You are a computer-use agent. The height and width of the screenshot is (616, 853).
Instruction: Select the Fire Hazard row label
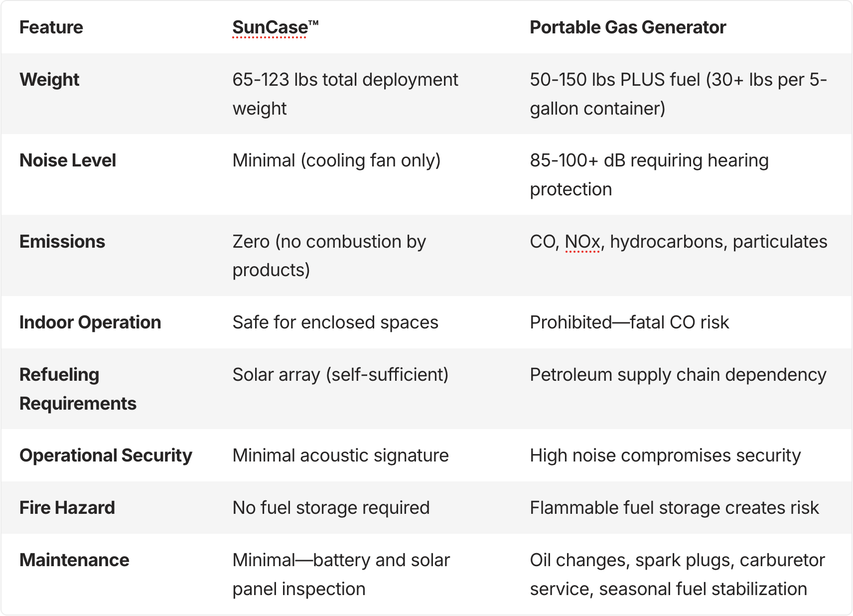[67, 508]
